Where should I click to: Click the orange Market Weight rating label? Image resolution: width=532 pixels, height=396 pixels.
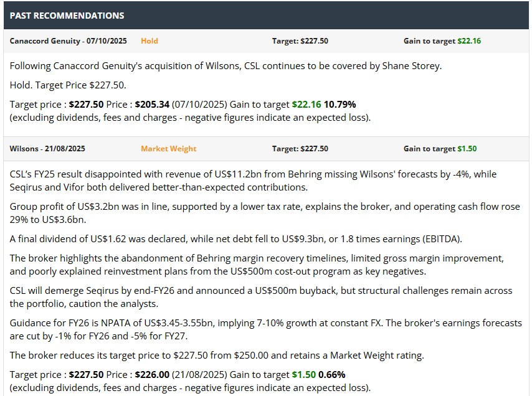click(x=168, y=149)
